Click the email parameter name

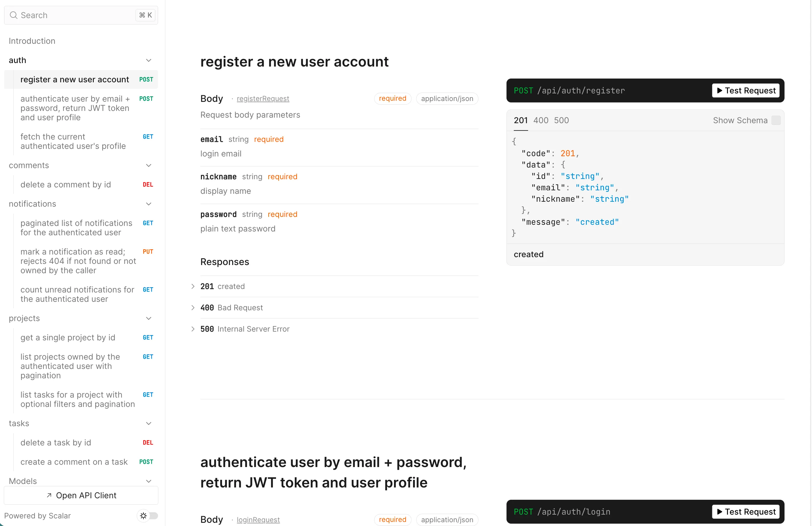(211, 139)
